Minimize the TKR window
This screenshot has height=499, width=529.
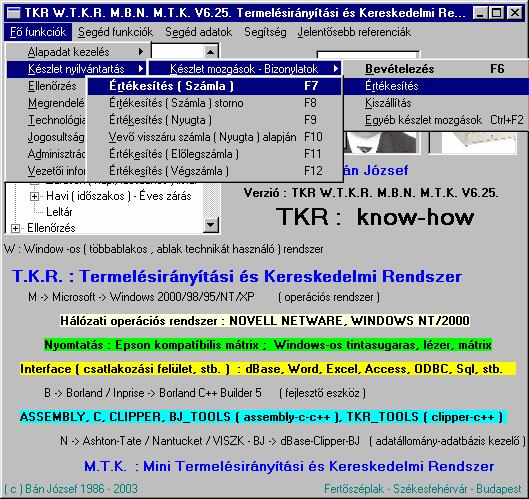(479, 13)
